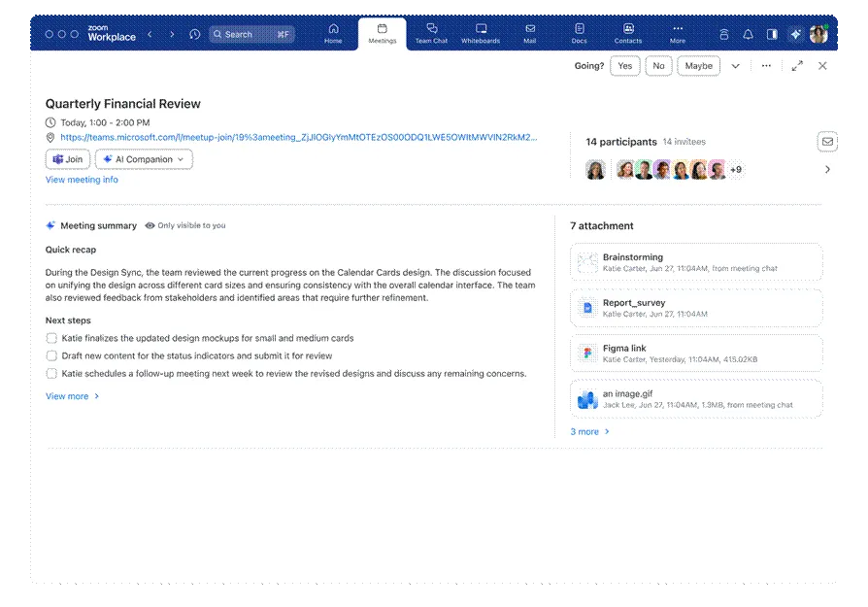Click '14 participants' heading
This screenshot has height=607, width=868.
pyautogui.click(x=621, y=142)
